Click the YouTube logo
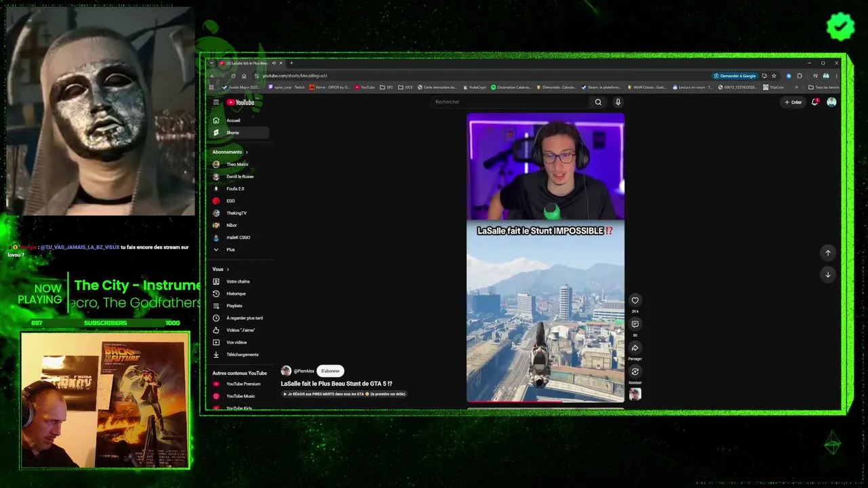Image resolution: width=868 pixels, height=488 pixels. pos(241,102)
